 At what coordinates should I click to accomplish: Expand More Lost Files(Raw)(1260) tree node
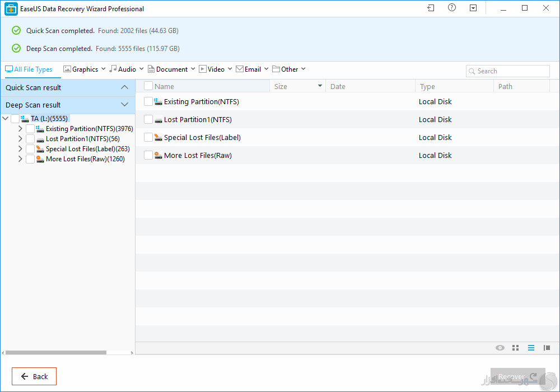click(20, 159)
